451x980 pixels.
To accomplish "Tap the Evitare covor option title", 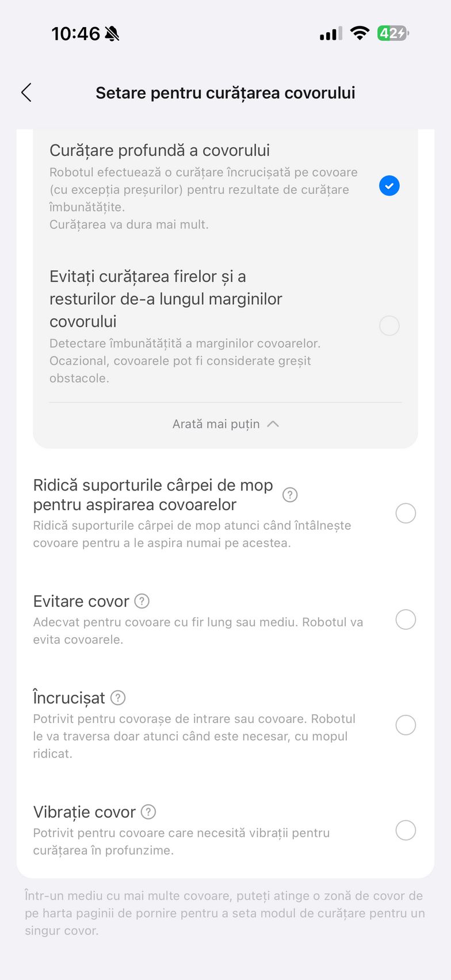I will [x=81, y=601].
